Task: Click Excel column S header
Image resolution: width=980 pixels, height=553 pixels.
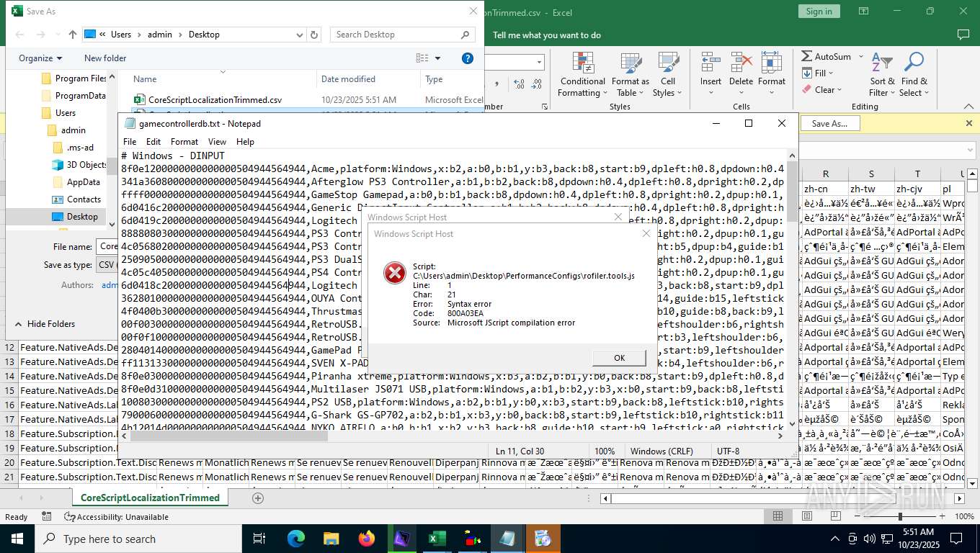Action: 871,174
